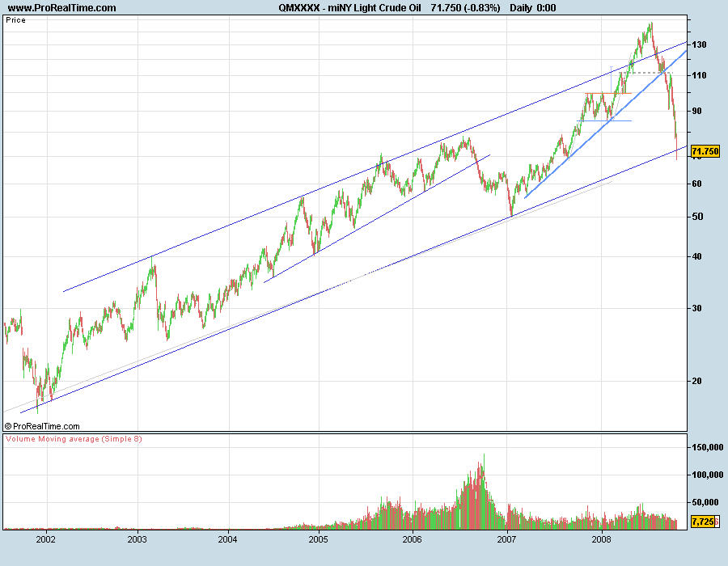Click the 30 price axis label
This screenshot has height=566, width=728.
click(x=697, y=308)
